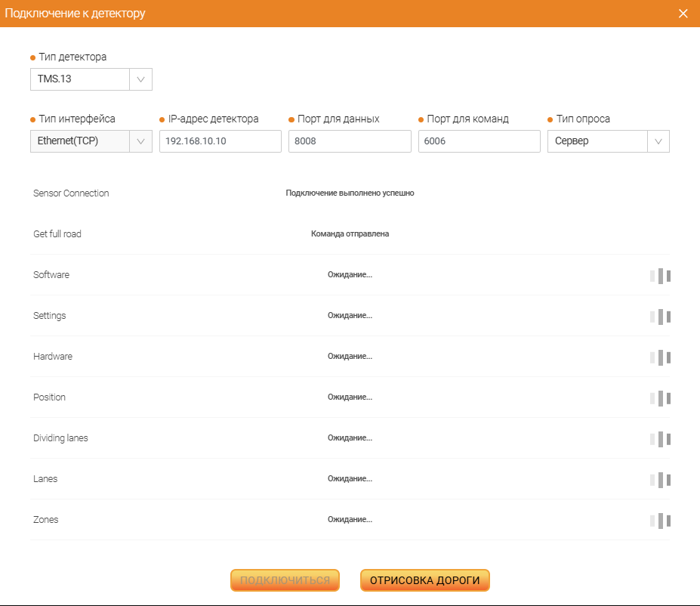Click the loading indicator beside Lanes
The height and width of the screenshot is (606, 700).
(x=658, y=480)
